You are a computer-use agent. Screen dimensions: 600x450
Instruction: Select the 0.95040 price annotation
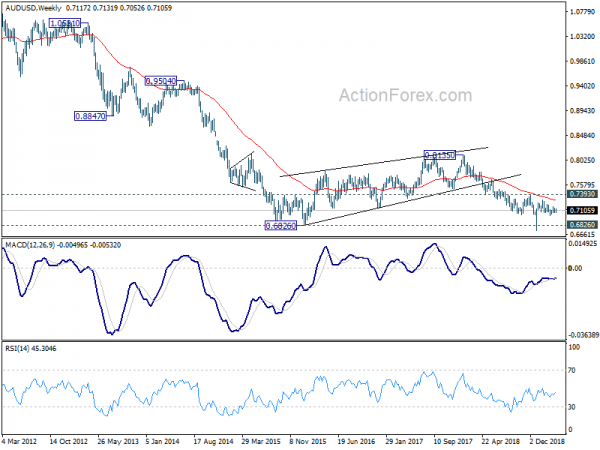point(161,81)
